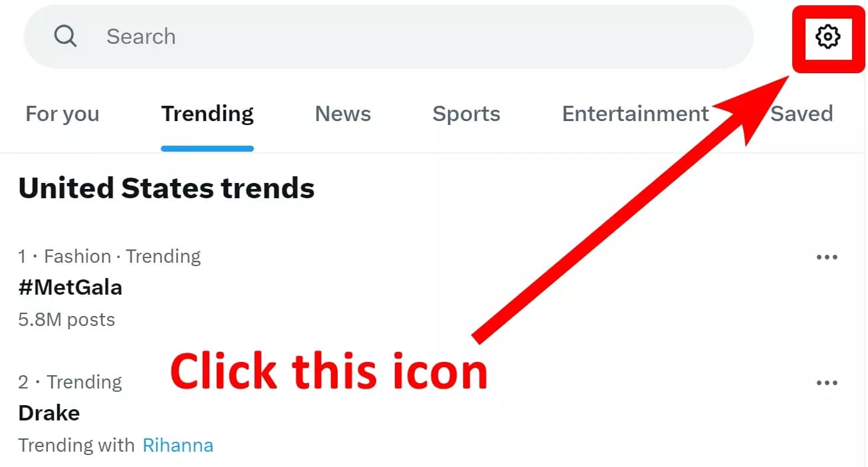
Task: Open options for the second trending topic
Action: tap(827, 382)
